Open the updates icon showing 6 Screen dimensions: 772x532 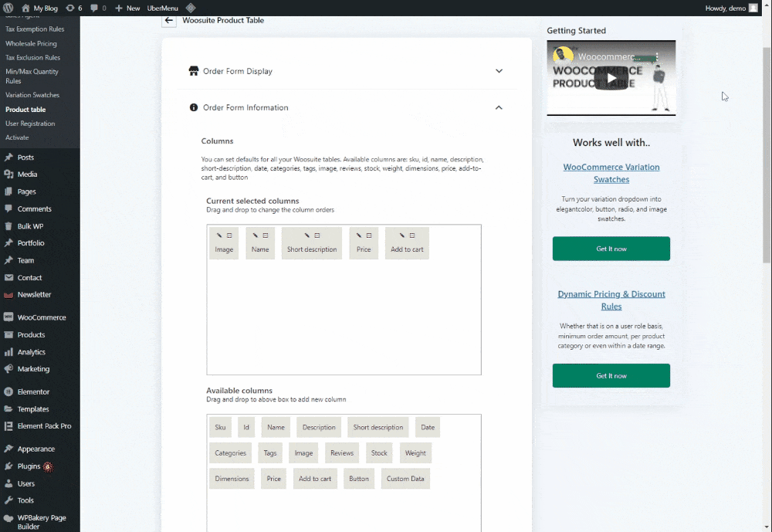[74, 8]
